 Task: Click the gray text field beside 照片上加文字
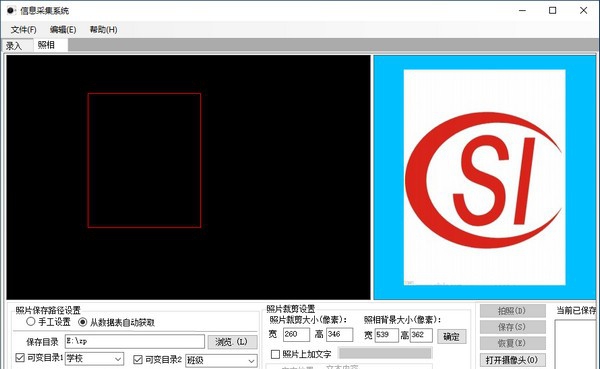coord(385,353)
